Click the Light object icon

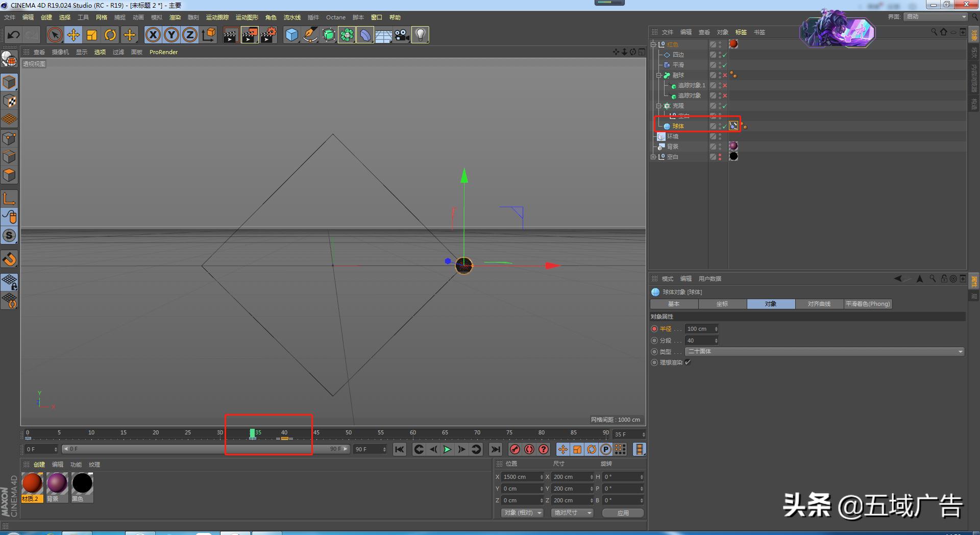coord(420,35)
